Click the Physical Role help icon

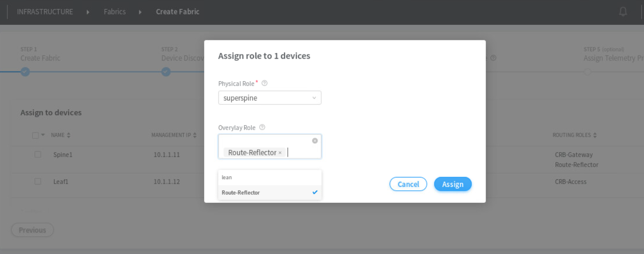tap(264, 83)
